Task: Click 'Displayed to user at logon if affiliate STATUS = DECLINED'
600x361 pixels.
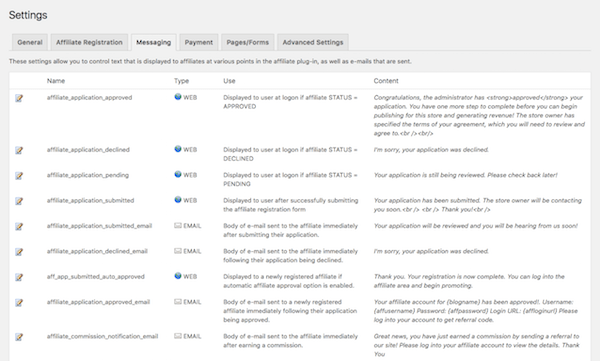Action: point(290,154)
